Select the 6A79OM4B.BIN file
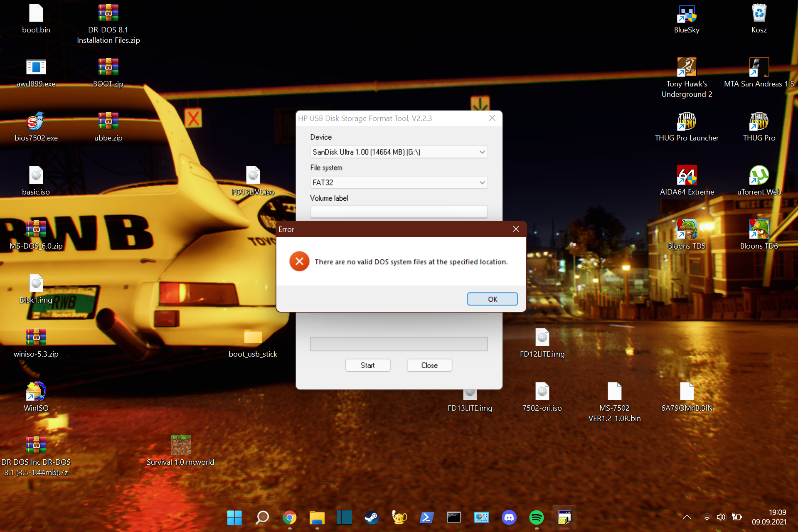 pos(687,392)
